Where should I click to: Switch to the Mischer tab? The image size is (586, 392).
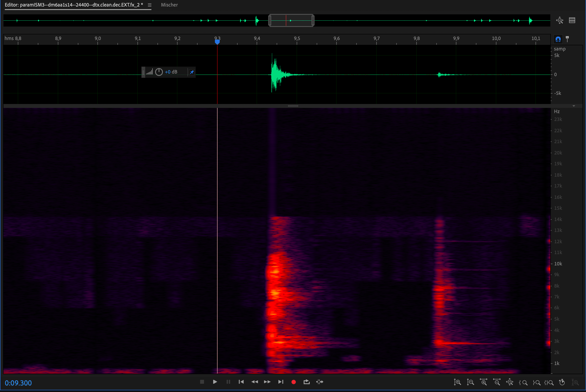coord(169,5)
